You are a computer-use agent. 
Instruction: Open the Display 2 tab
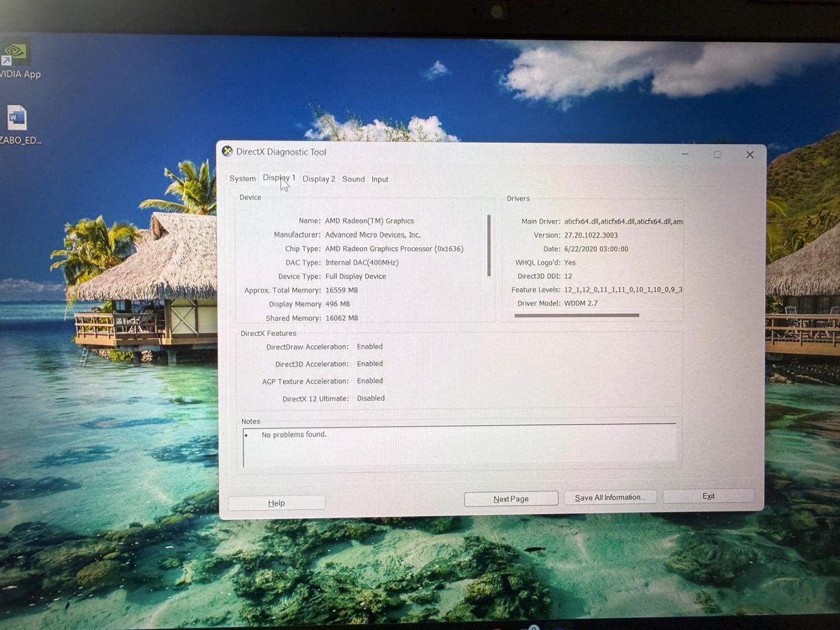318,179
